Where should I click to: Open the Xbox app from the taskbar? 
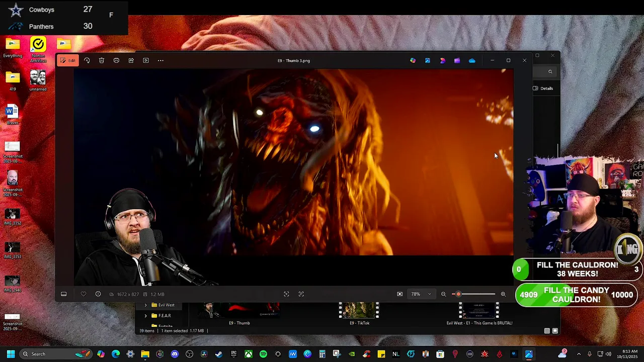pyautogui.click(x=249, y=354)
